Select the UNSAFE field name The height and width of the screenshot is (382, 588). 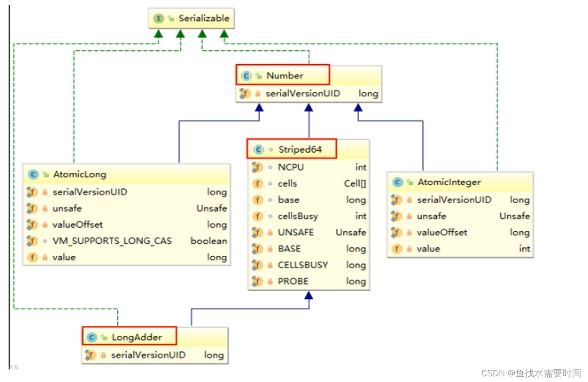click(x=295, y=233)
